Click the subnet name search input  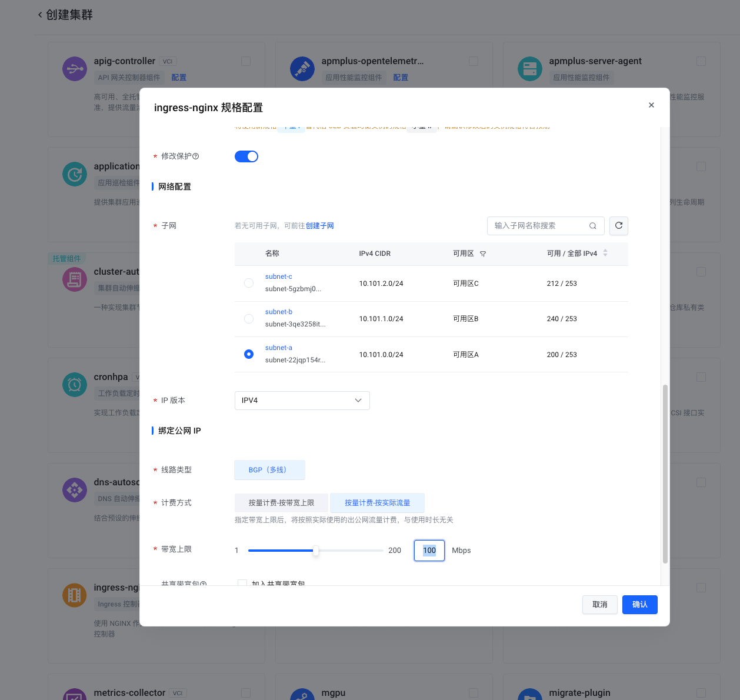click(538, 226)
